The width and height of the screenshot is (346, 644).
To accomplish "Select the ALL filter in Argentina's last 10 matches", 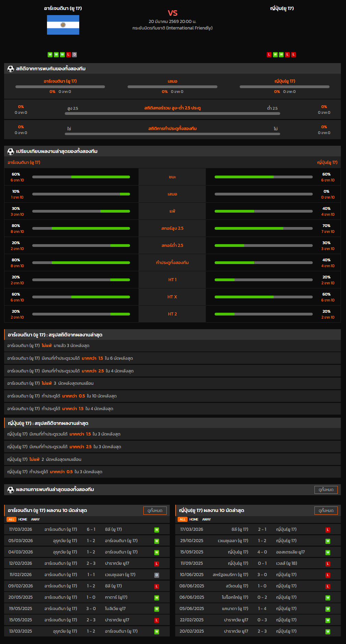I will pos(11,520).
